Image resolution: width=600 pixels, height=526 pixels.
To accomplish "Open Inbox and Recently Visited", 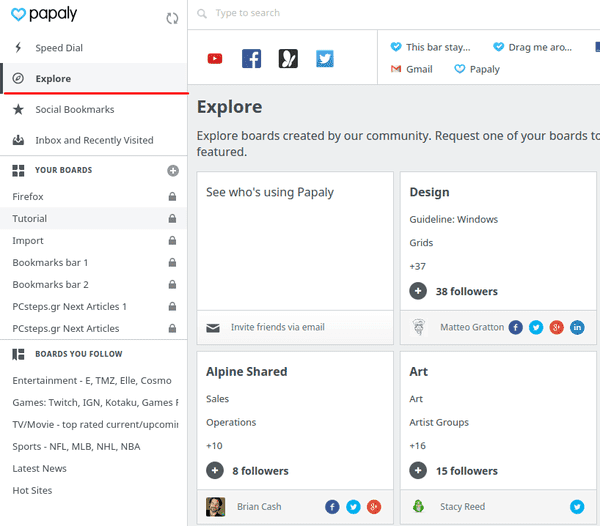I will [94, 140].
